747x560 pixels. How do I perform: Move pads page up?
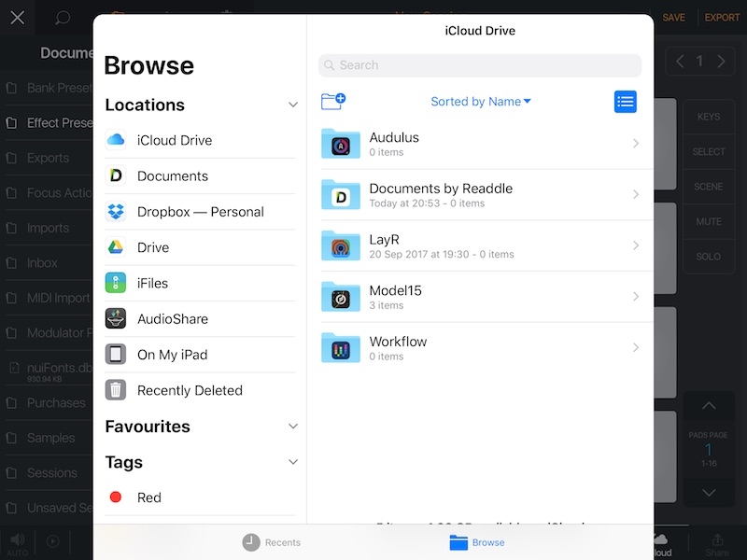tap(709, 406)
